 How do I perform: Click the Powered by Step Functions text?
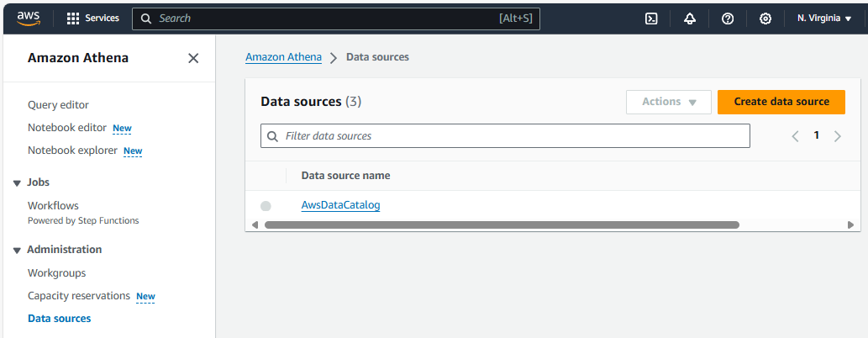click(83, 220)
